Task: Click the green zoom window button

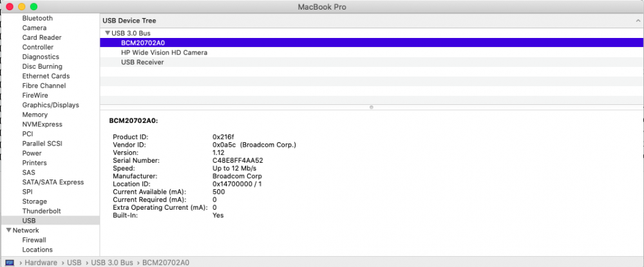Action: click(x=33, y=6)
